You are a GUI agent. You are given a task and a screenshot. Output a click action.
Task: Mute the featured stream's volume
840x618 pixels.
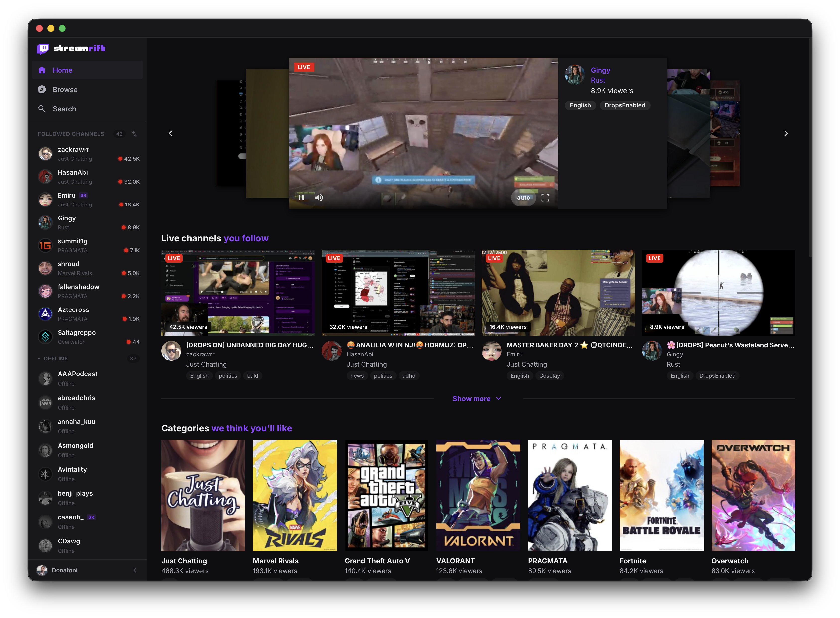pos(319,198)
